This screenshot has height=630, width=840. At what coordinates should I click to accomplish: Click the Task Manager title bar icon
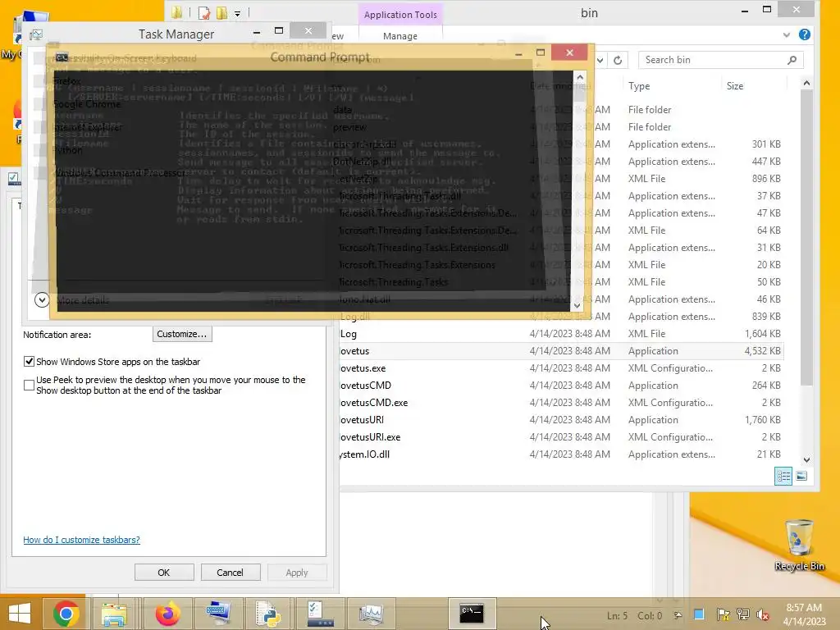point(36,34)
